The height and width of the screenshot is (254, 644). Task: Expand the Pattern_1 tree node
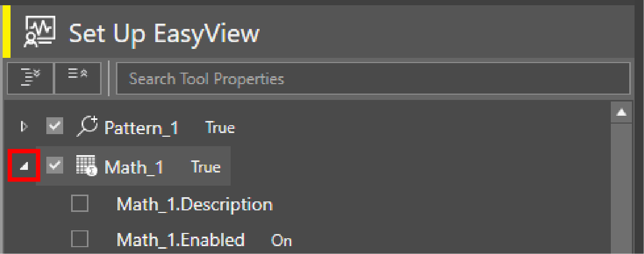pyautogui.click(x=23, y=127)
